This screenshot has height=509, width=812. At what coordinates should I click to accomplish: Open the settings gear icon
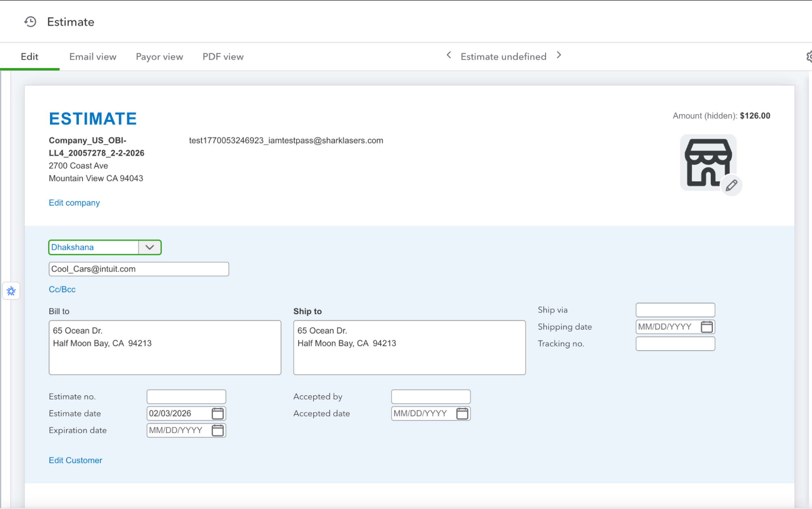pos(809,56)
